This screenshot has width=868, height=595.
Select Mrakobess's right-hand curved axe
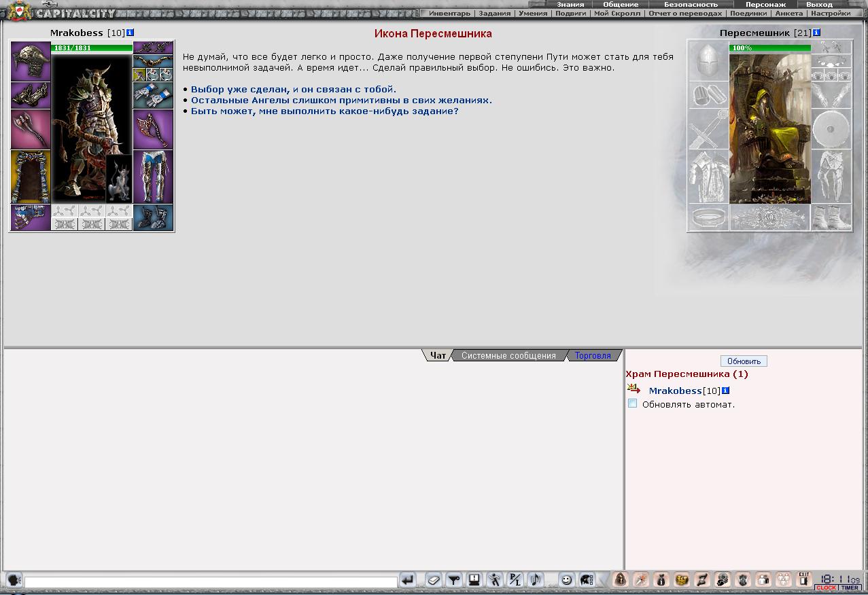(153, 129)
